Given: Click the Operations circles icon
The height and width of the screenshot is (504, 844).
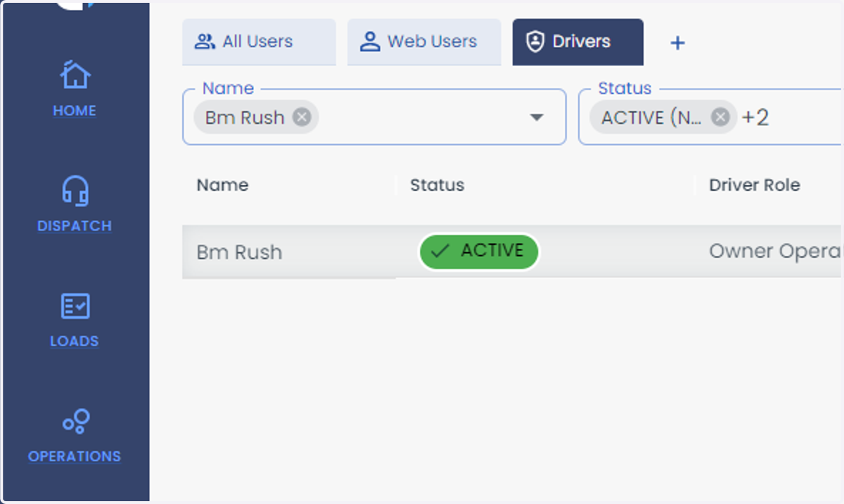Looking at the screenshot, I should 75,421.
